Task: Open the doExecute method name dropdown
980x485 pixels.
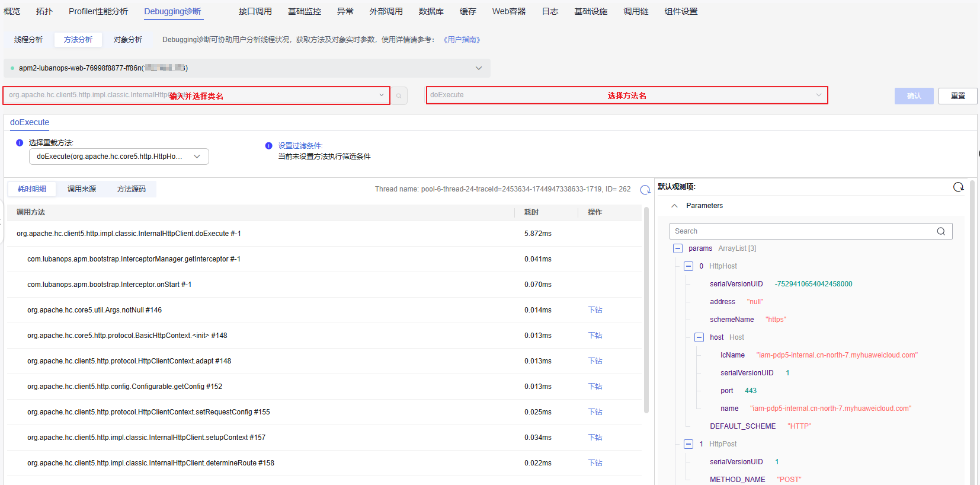Action: point(627,95)
